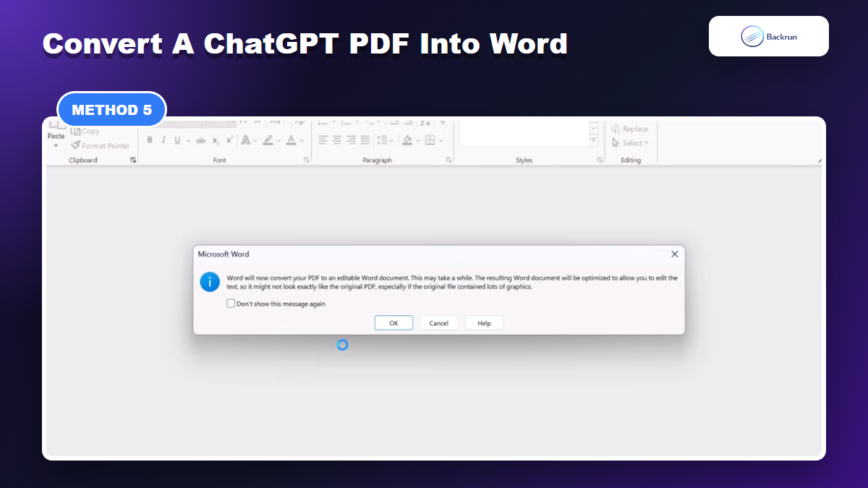Align text left
This screenshot has height=488, width=868.
pos(323,140)
